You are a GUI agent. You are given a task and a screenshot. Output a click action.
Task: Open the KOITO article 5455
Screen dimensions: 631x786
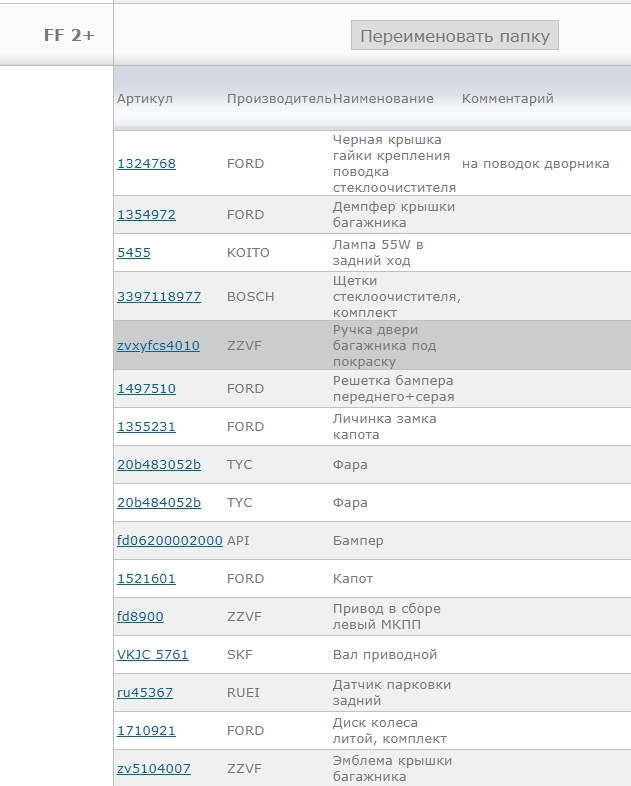click(134, 252)
